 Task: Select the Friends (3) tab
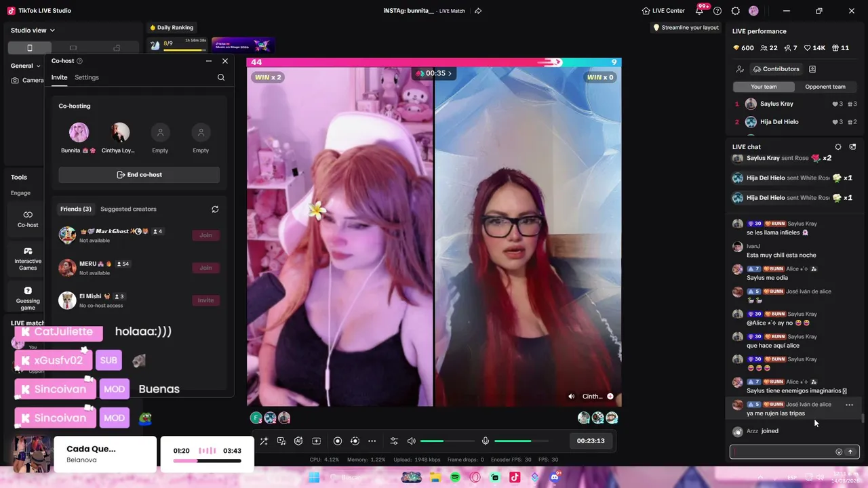point(75,209)
